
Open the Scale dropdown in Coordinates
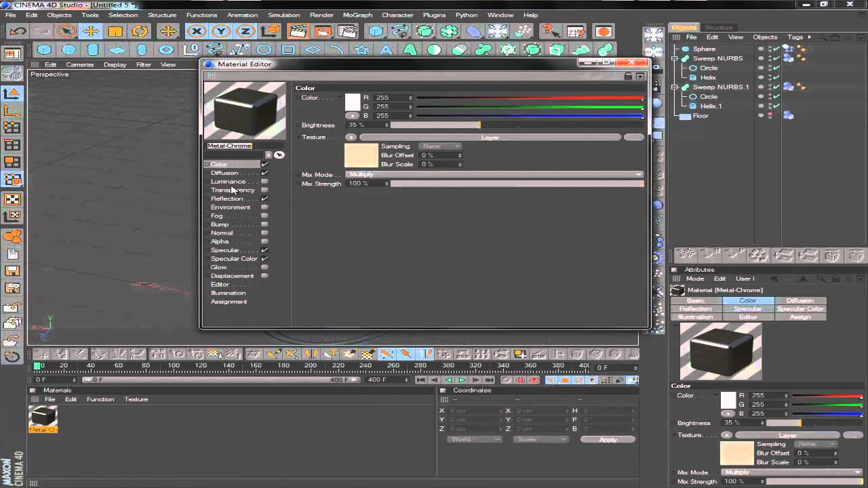(x=540, y=439)
